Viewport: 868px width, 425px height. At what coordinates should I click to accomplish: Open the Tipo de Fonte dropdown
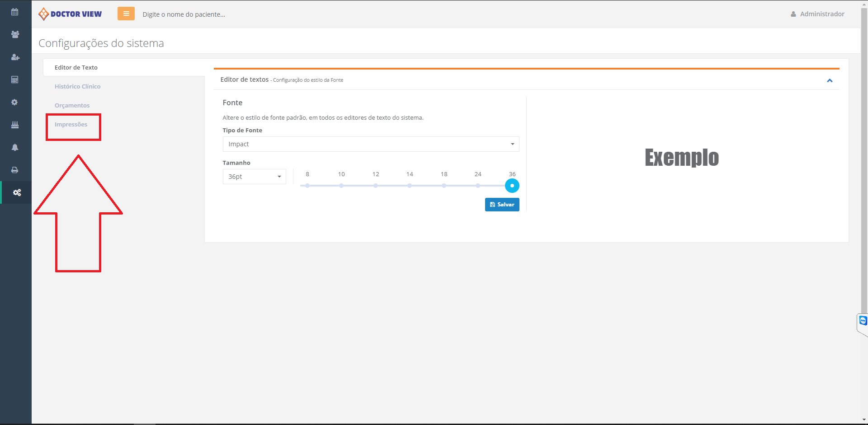tap(371, 144)
